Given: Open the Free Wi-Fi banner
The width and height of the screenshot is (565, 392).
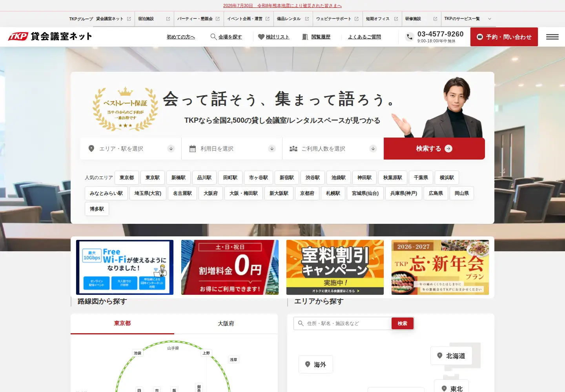Looking at the screenshot, I should pyautogui.click(x=125, y=267).
